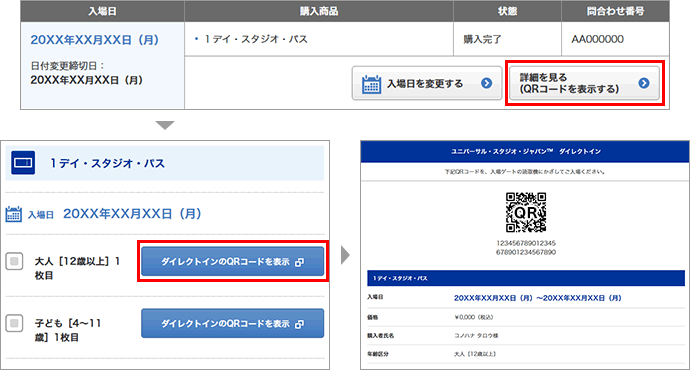Open 詳細を見る (QRコードを表示する)
The image size is (690, 370).
[x=584, y=83]
